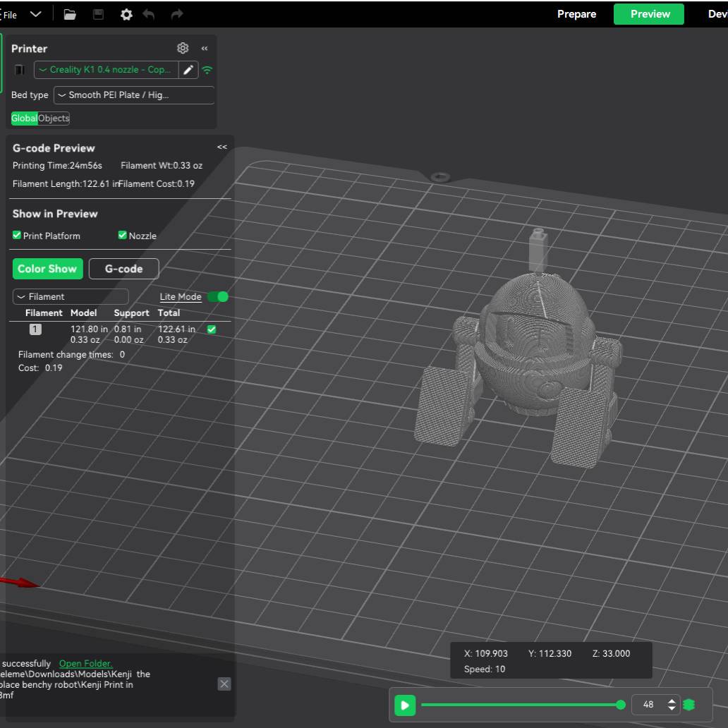
Task: Undo the last action
Action: click(149, 14)
